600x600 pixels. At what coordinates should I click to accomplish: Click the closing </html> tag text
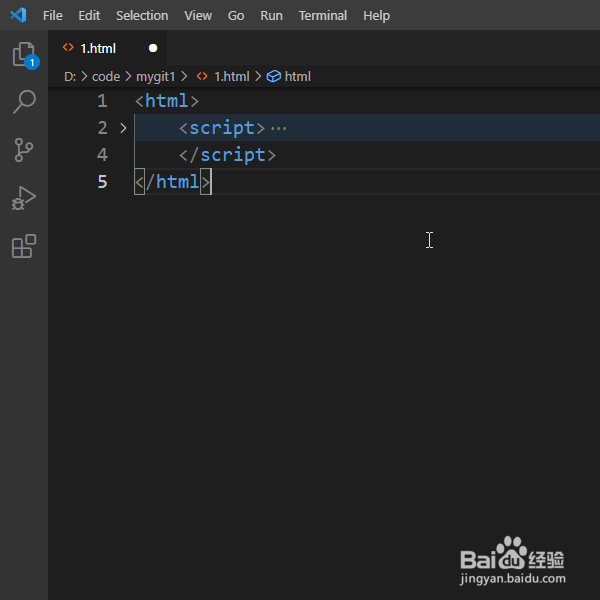point(173,182)
